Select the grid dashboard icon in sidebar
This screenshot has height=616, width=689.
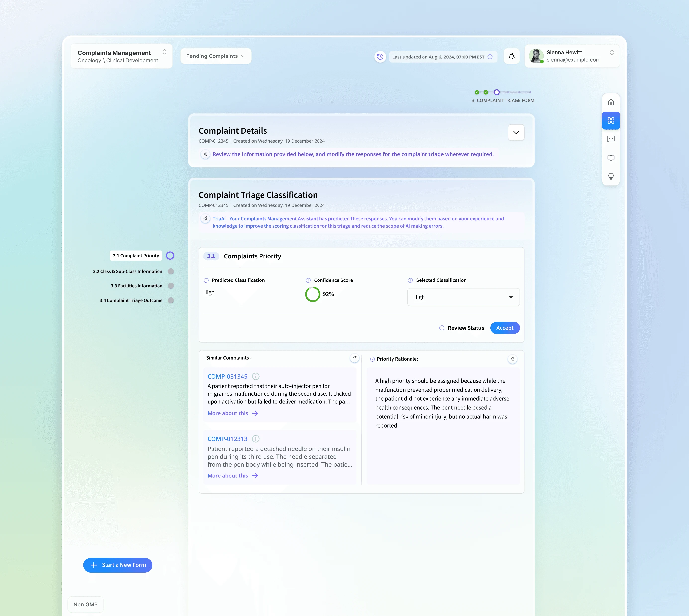(x=611, y=120)
